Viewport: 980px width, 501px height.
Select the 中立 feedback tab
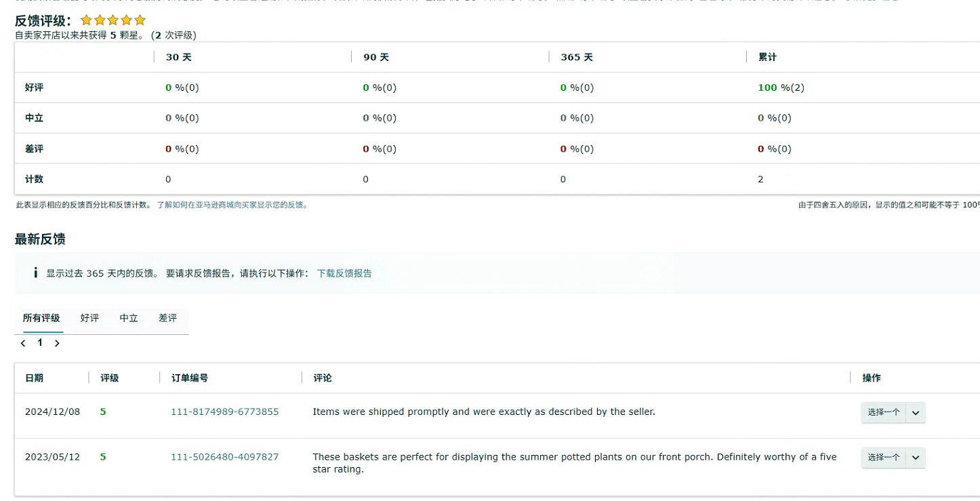(x=129, y=318)
